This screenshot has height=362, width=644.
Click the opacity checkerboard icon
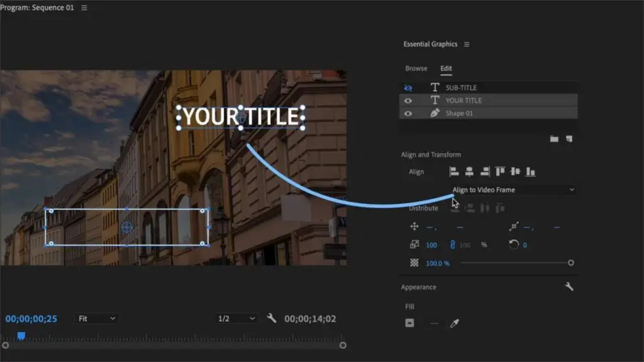click(414, 263)
